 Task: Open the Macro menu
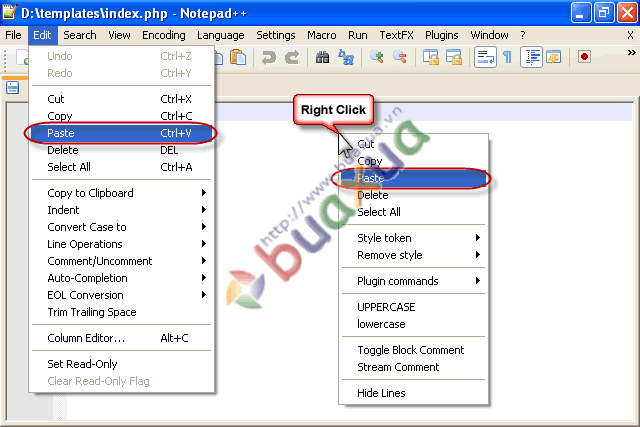coord(322,35)
